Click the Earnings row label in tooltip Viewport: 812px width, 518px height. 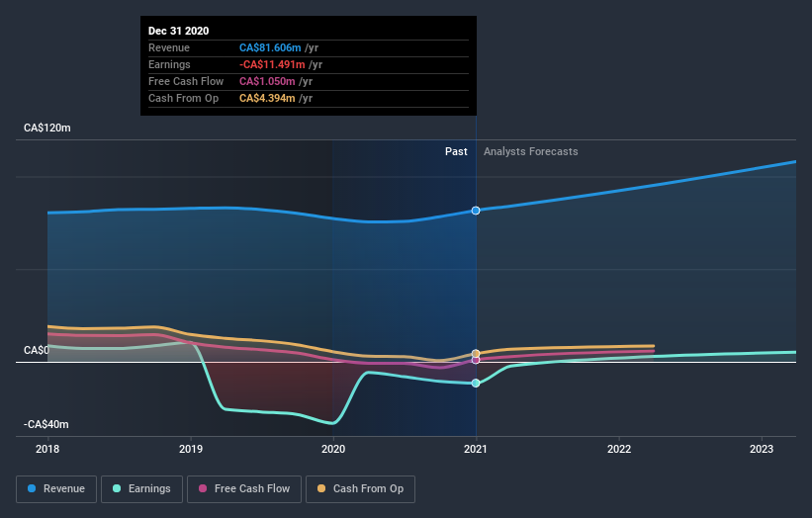coord(169,64)
